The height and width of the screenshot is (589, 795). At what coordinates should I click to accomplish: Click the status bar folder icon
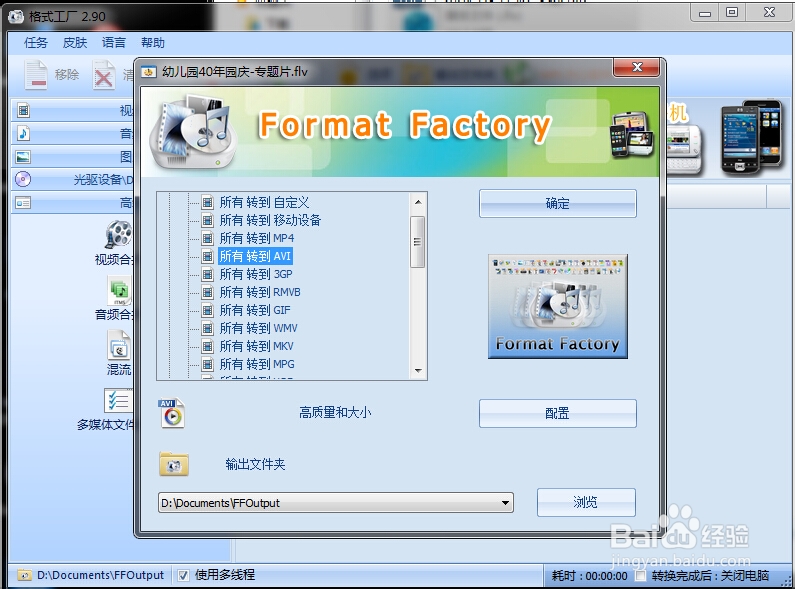click(x=24, y=575)
